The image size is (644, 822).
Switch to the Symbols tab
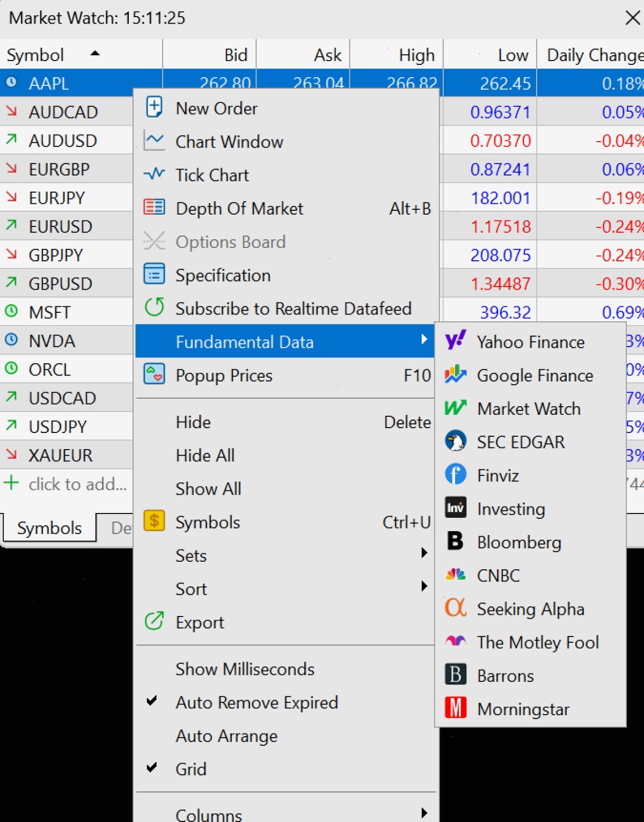pos(49,528)
